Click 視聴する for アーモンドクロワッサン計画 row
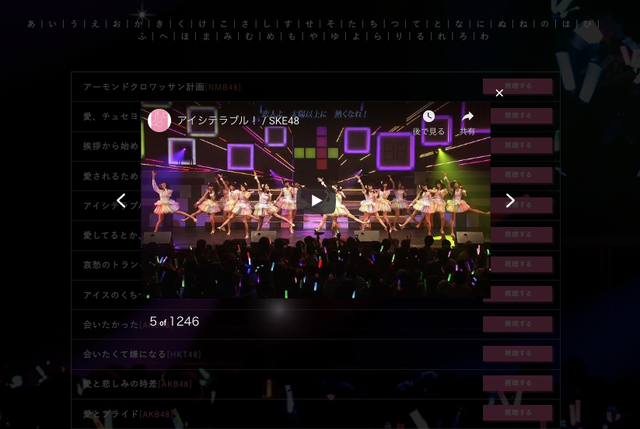640x429 pixels. [x=518, y=86]
